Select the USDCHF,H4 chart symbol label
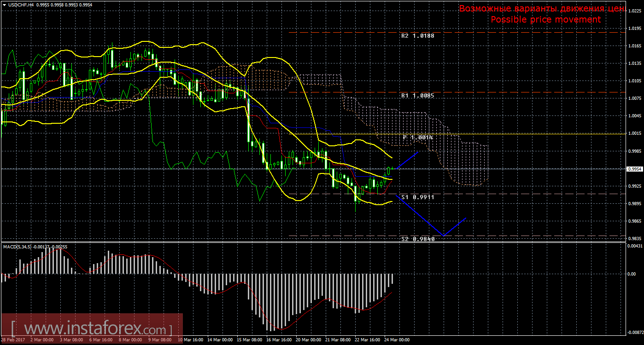 22,5
